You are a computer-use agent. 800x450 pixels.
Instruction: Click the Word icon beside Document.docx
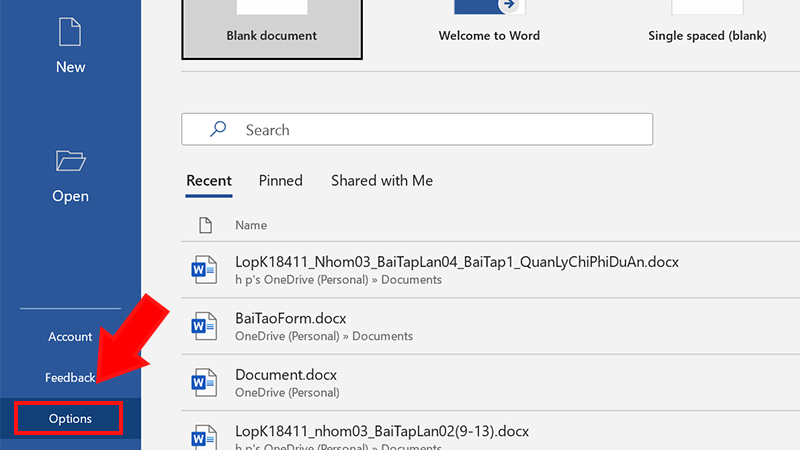pos(204,383)
